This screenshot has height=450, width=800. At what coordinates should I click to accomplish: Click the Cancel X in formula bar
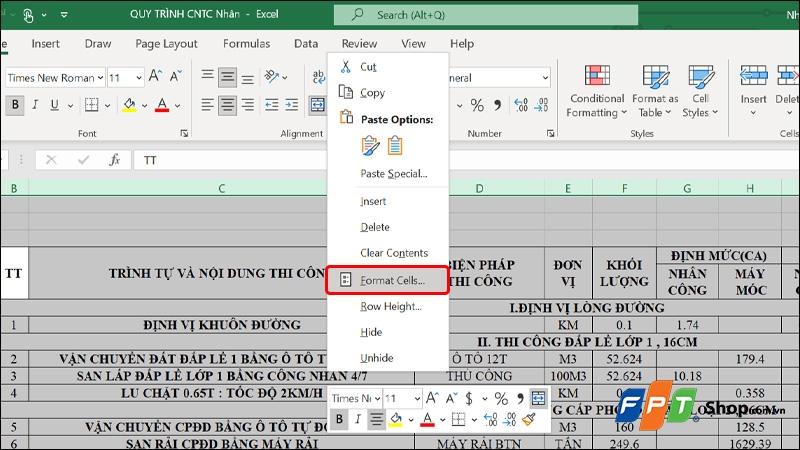[51, 160]
